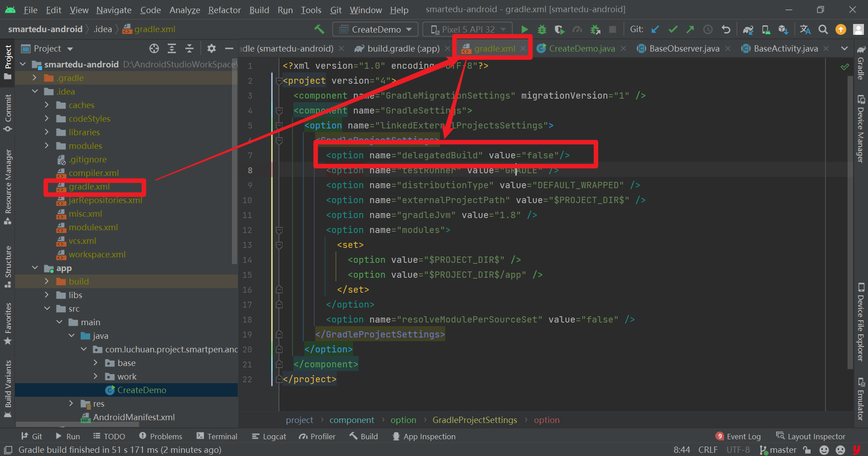The image size is (868, 456).
Task: Click the Make Project hammer icon
Action: [319, 29]
